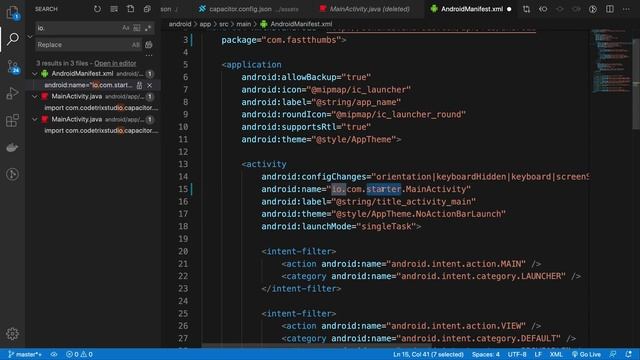The image size is (640, 360).
Task: Click line number 15 in gutter
Action: (183, 189)
